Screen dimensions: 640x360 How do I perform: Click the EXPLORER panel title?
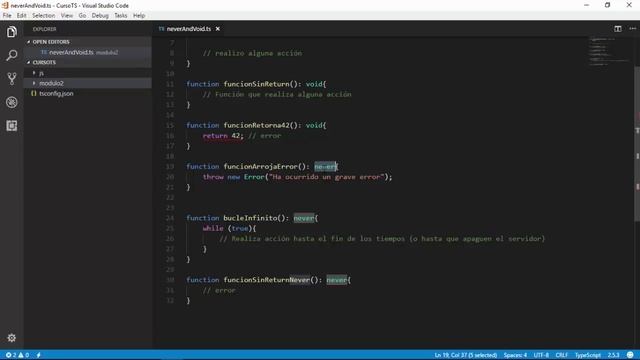(44, 29)
